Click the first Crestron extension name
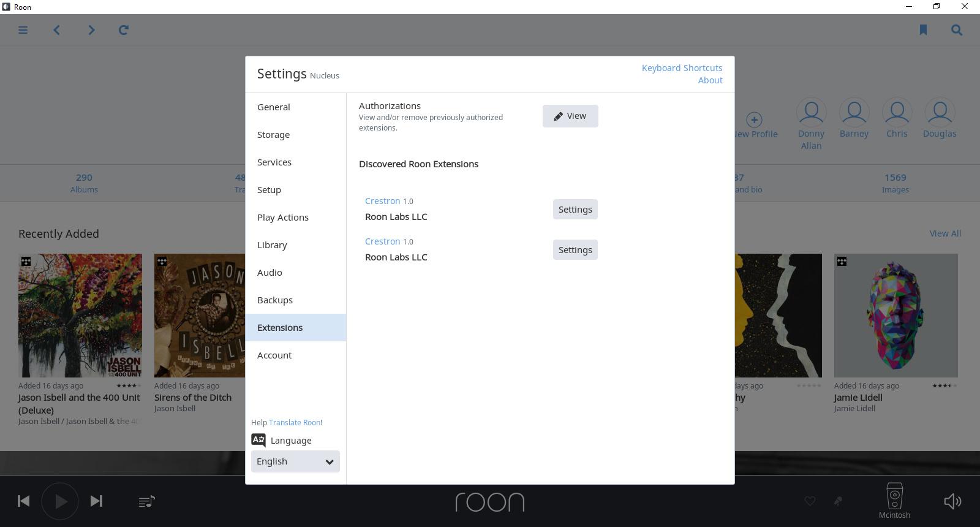The height and width of the screenshot is (527, 980). 382,201
